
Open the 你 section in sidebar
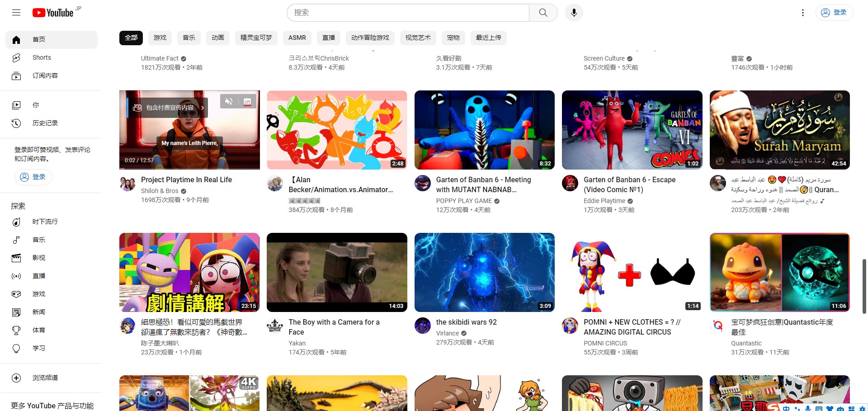[52, 105]
